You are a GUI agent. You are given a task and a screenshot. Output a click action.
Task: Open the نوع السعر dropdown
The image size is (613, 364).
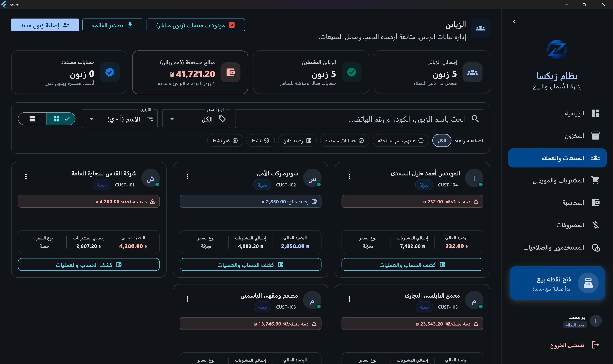pos(196,119)
